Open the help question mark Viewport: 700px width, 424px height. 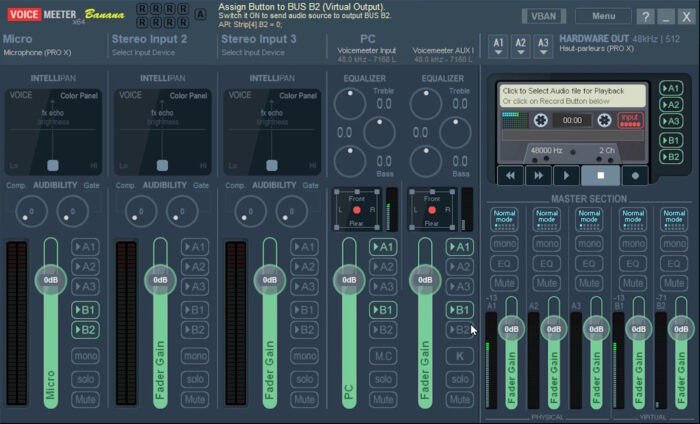click(x=646, y=17)
